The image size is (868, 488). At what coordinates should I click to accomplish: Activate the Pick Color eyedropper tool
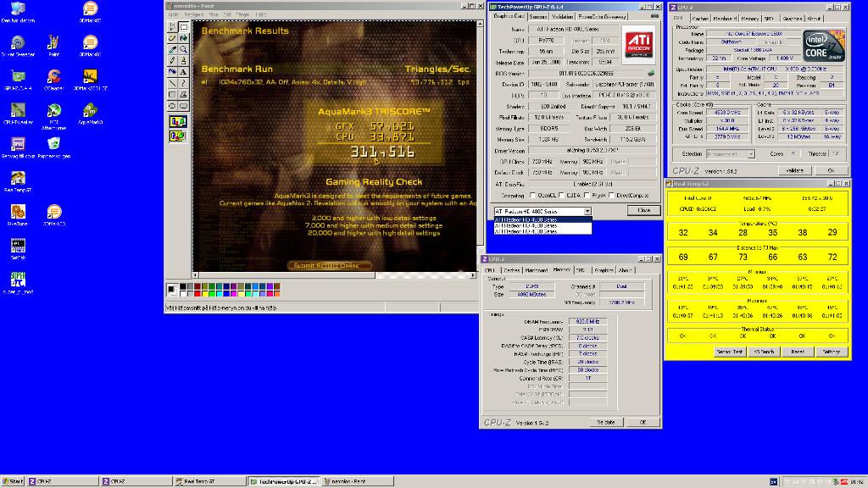(x=172, y=49)
